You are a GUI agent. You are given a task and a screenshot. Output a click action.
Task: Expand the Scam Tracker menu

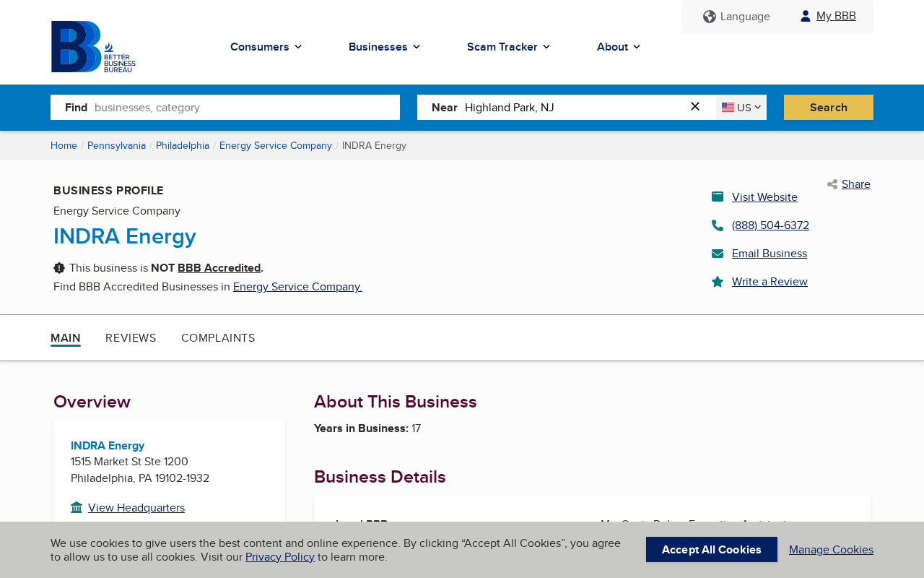(x=509, y=47)
